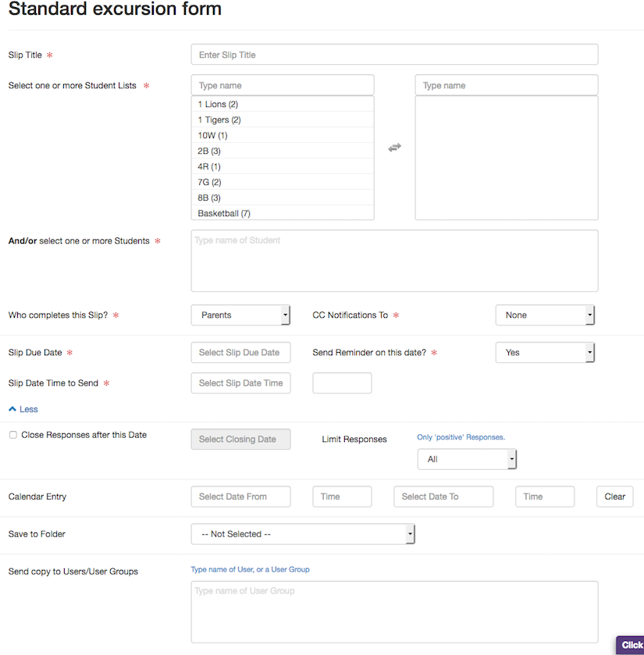Click the Time field after Select Date From
Viewport: 644px width, 655px height.
342,497
